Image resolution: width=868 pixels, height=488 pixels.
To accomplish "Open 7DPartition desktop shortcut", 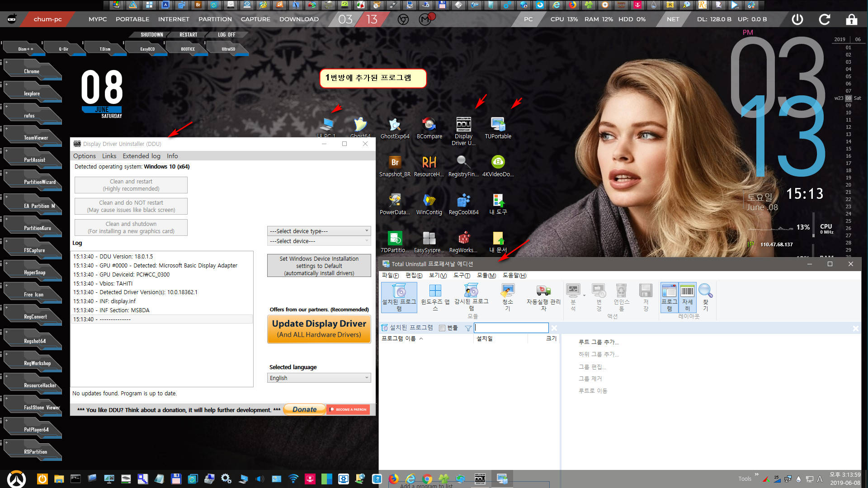I will [x=395, y=242].
